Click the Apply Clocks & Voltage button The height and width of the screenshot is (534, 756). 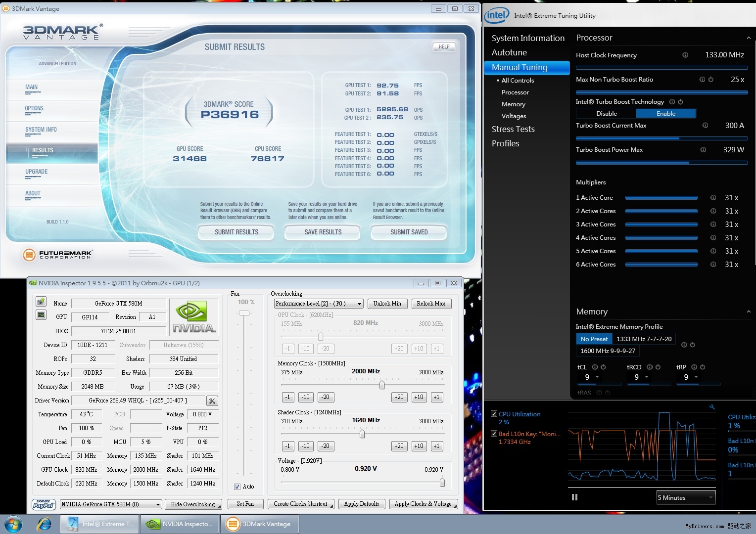(x=423, y=504)
